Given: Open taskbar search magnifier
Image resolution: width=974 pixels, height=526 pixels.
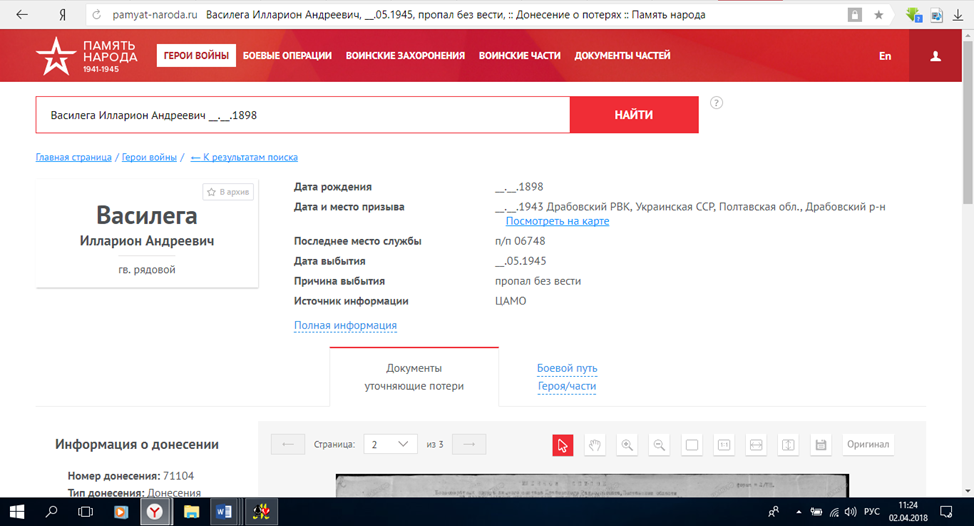Looking at the screenshot, I should tap(52, 512).
